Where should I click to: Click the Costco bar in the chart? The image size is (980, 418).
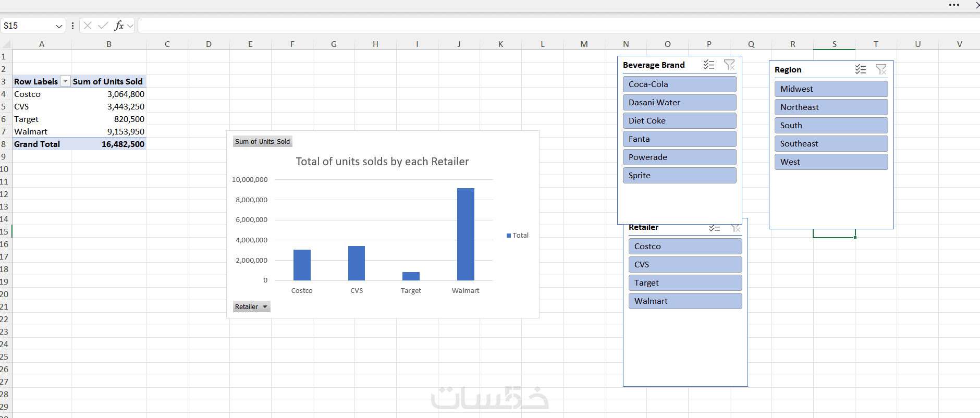302,265
